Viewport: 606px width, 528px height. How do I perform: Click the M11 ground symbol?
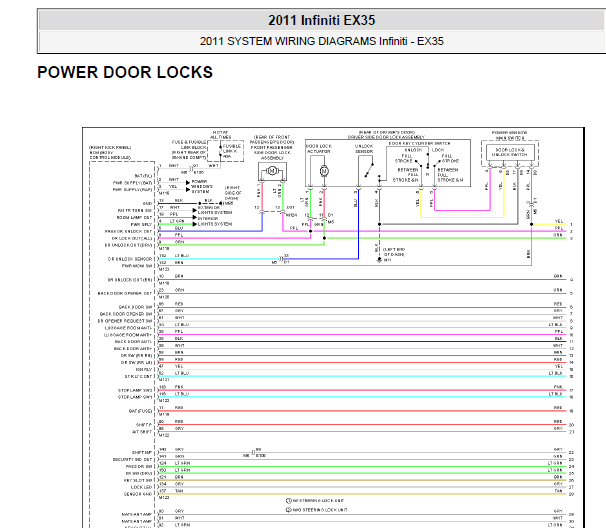(379, 260)
